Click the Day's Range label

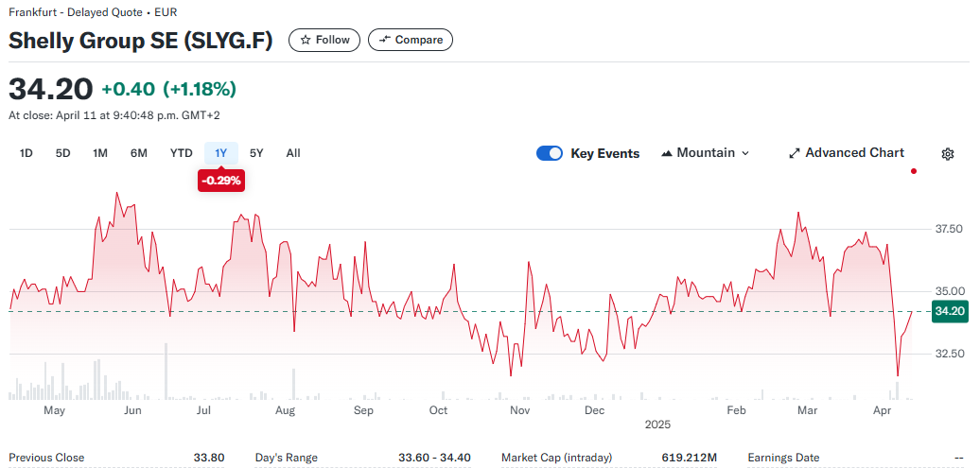pos(287,458)
